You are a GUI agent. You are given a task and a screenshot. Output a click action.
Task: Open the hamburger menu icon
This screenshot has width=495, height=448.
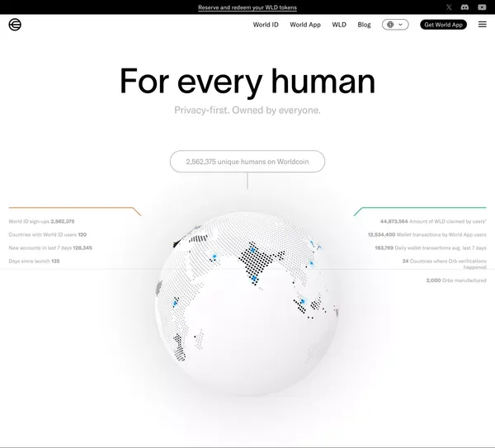click(x=482, y=24)
